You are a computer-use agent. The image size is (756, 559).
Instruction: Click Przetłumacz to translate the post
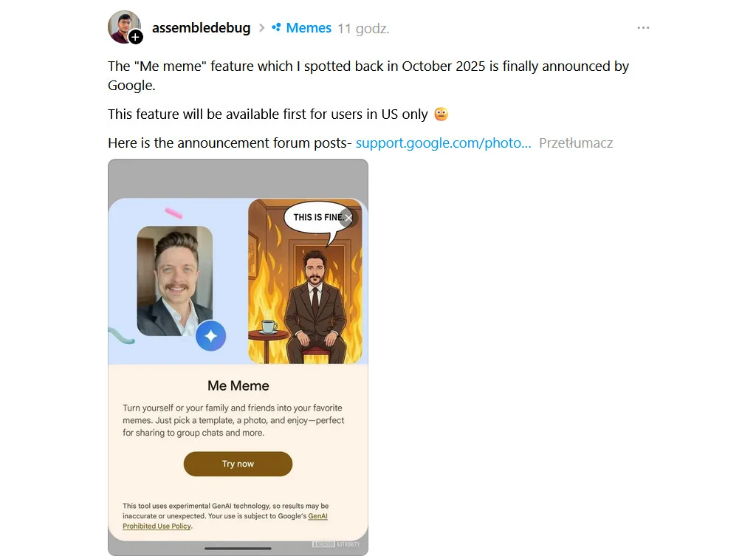pyautogui.click(x=576, y=143)
